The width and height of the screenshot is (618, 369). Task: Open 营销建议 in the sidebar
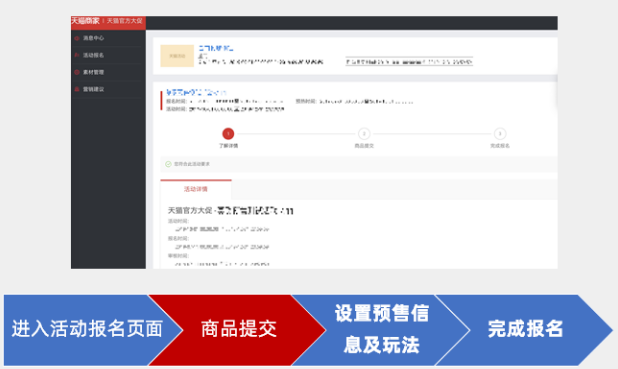(93, 89)
